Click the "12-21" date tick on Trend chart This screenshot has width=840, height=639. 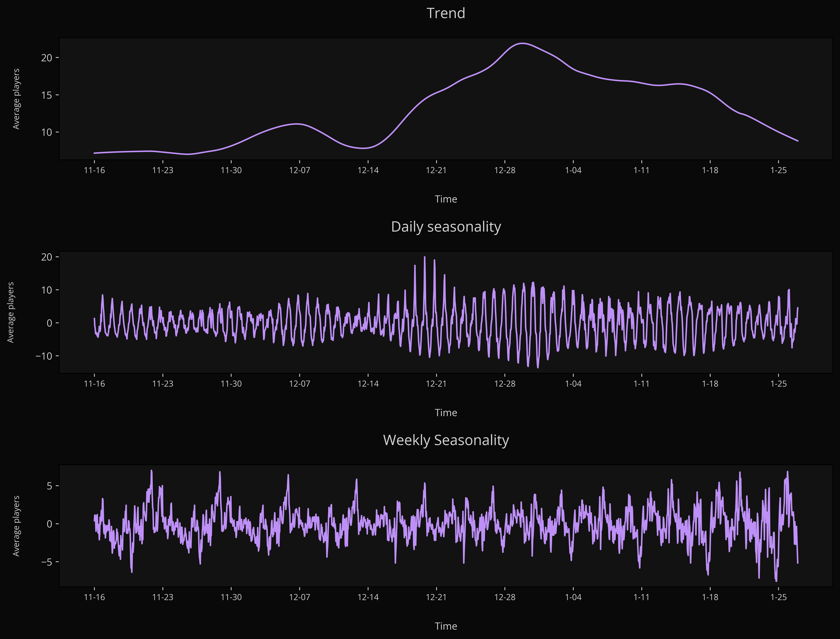tap(436, 170)
